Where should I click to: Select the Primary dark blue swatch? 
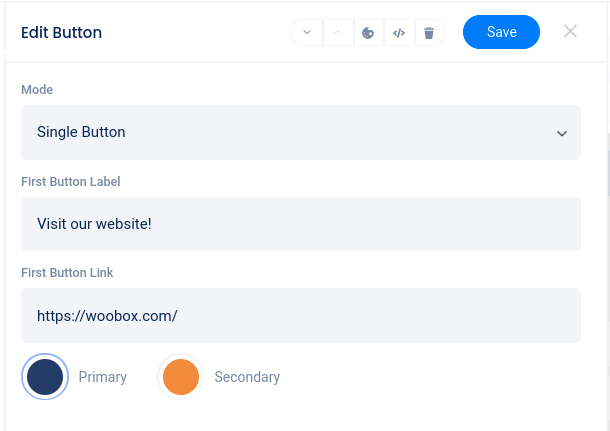click(x=45, y=377)
